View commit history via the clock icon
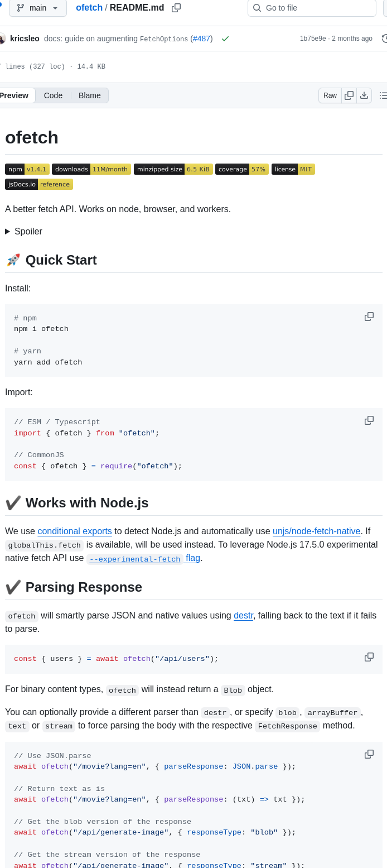Image resolution: width=387 pixels, height=868 pixels. pyautogui.click(x=384, y=39)
